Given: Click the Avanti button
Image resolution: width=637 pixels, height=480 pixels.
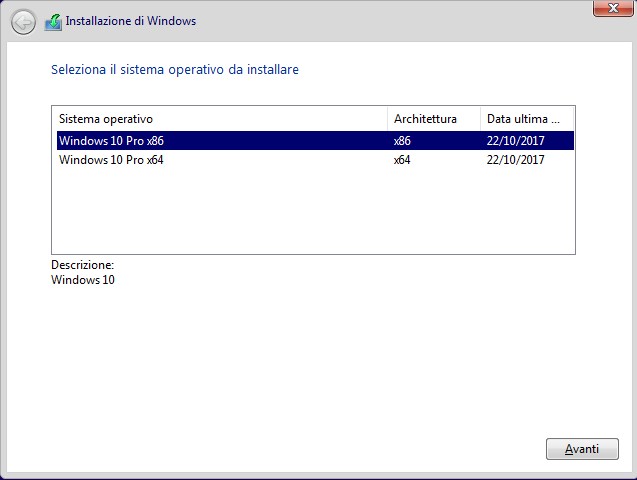Looking at the screenshot, I should point(582,449).
